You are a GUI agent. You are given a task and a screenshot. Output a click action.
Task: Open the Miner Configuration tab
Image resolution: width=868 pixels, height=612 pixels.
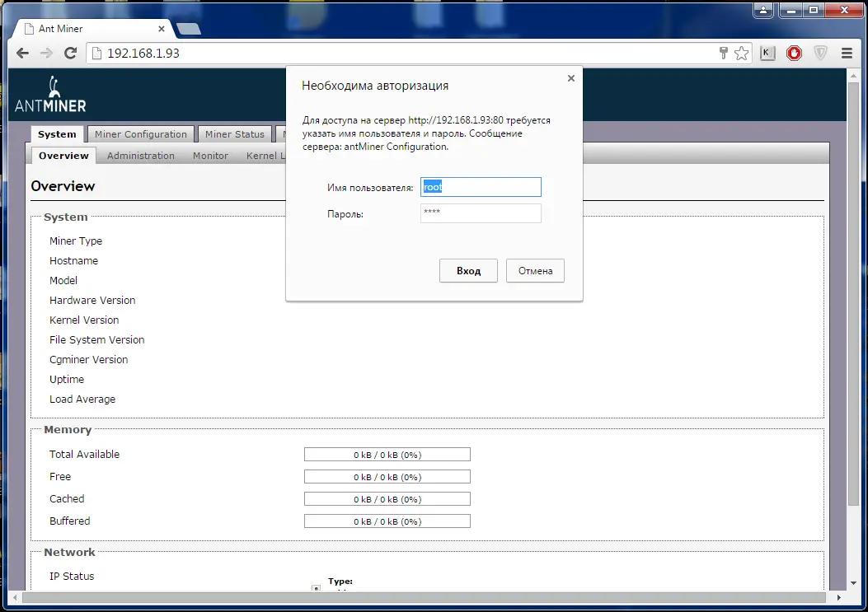141,134
